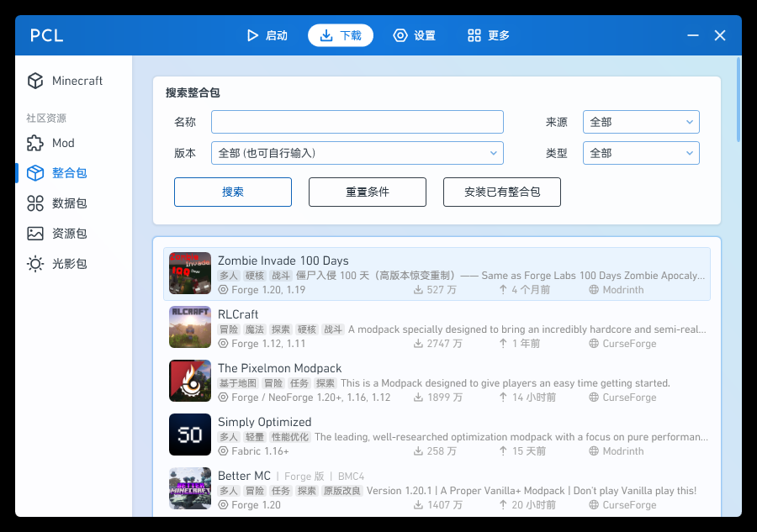Click the grid icon beside 更多
Viewport: 757px width, 532px height.
coord(474,35)
